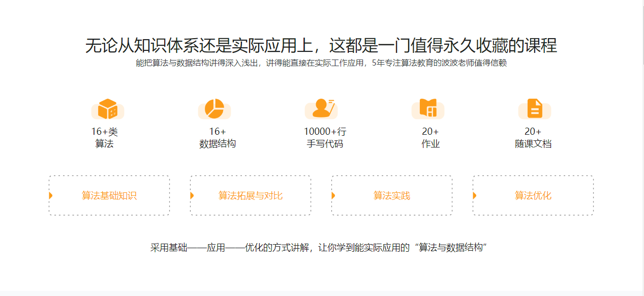Click orange arrow beside 算法基础知识
Viewport: 644px width, 296px height.
point(51,196)
